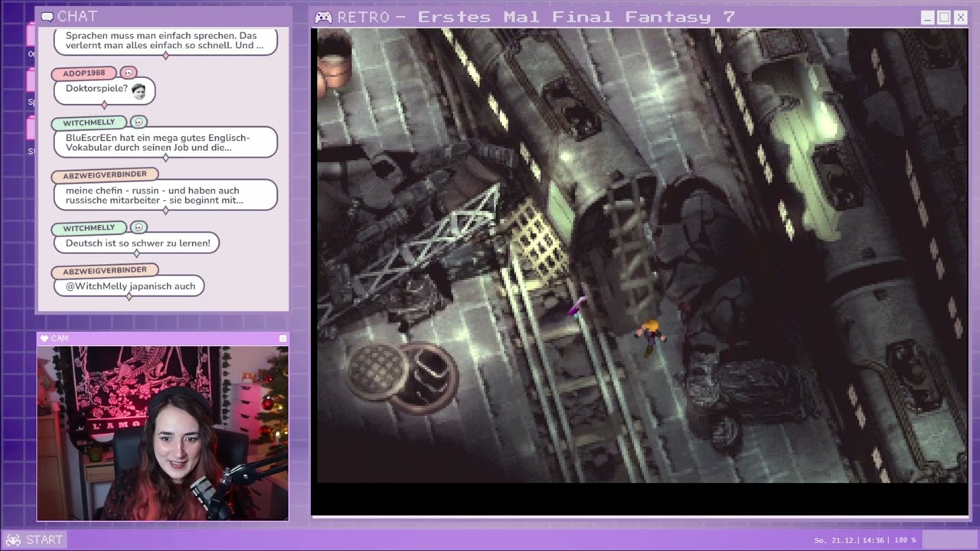The image size is (980, 551).
Task: Click the 14:36 clock in status bar
Action: 874,540
